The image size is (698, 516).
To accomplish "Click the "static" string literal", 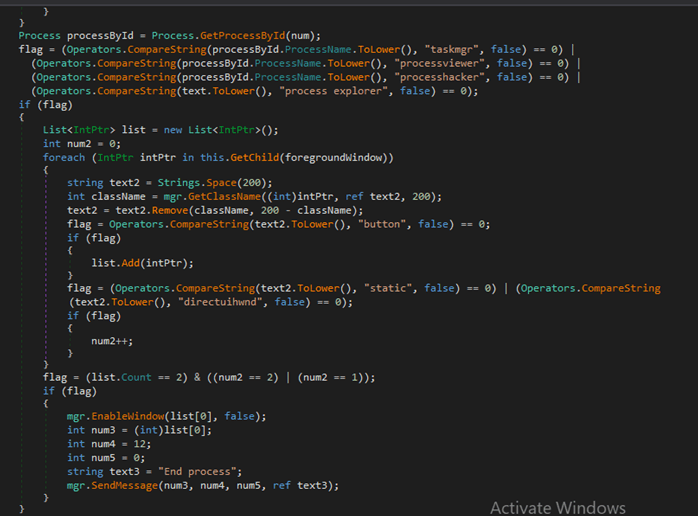I will pyautogui.click(x=391, y=288).
